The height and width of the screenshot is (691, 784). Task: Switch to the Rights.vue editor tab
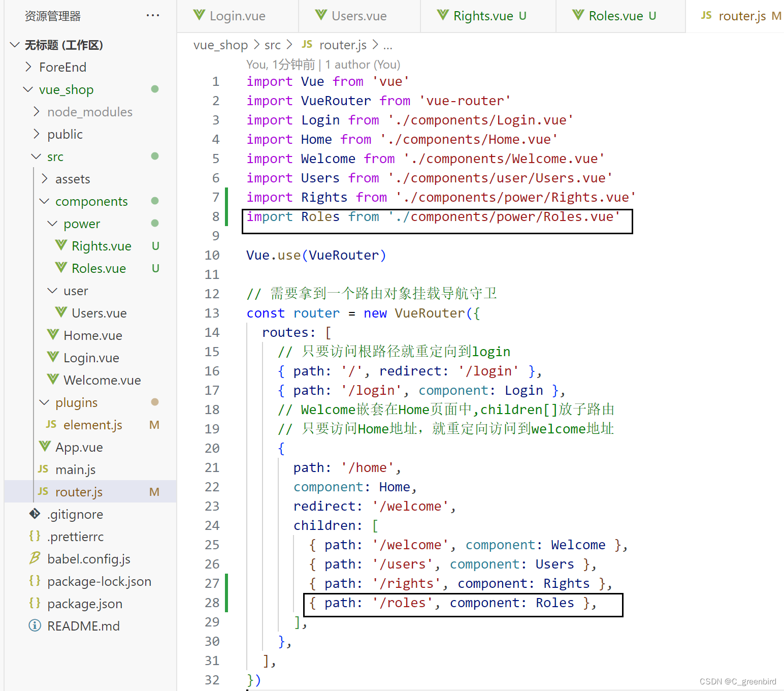[x=488, y=16]
